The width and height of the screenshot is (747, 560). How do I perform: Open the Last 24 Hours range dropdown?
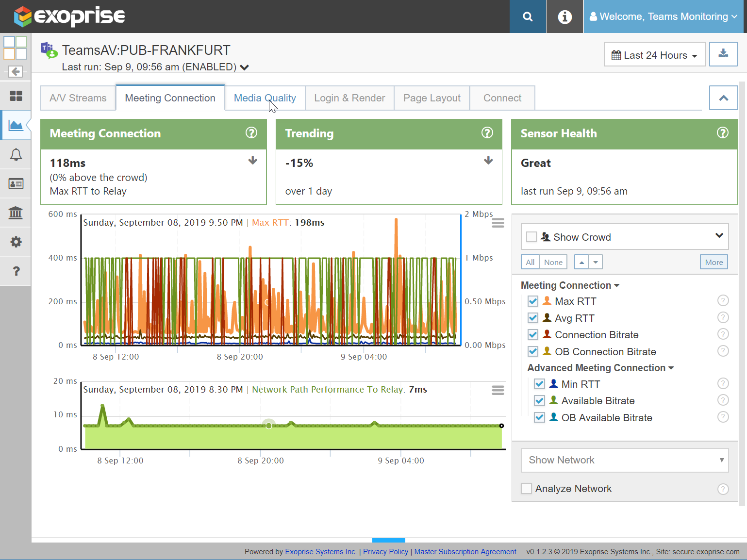(x=654, y=55)
